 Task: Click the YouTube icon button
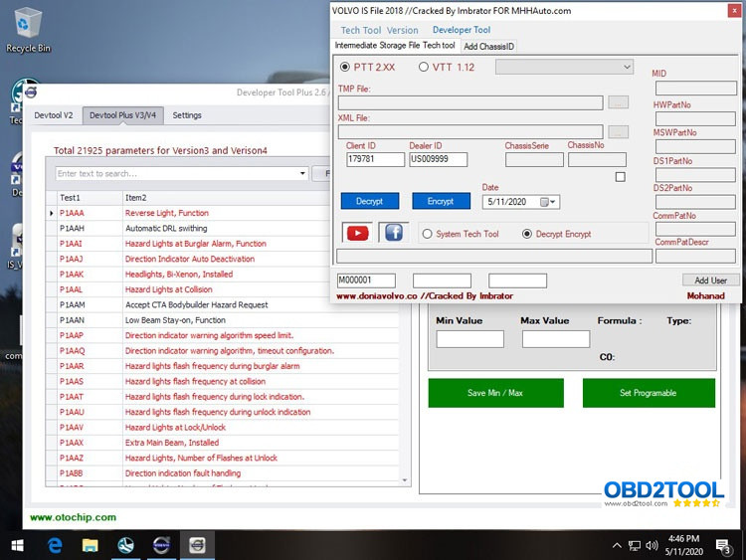(x=357, y=233)
